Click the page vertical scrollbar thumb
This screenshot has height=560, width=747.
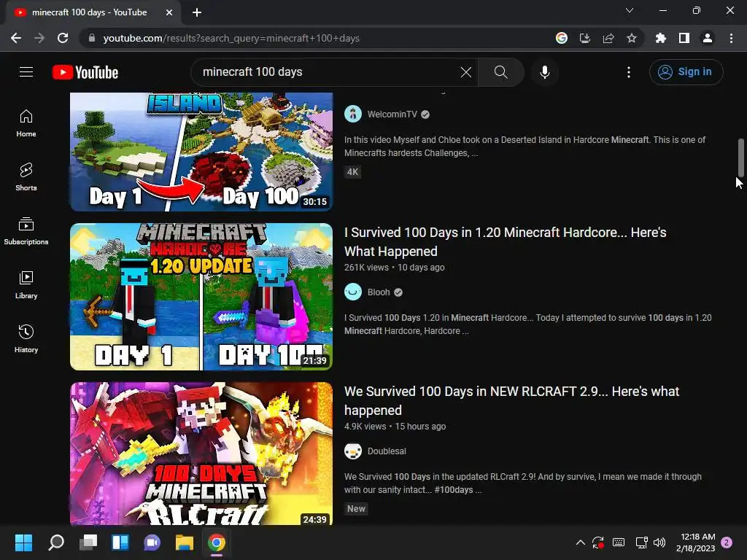click(741, 157)
